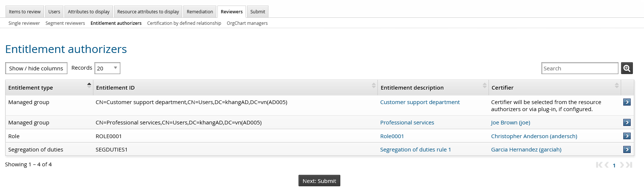This screenshot has height=190, width=644.
Task: Sort by Entitlement description column
Action: [x=484, y=86]
